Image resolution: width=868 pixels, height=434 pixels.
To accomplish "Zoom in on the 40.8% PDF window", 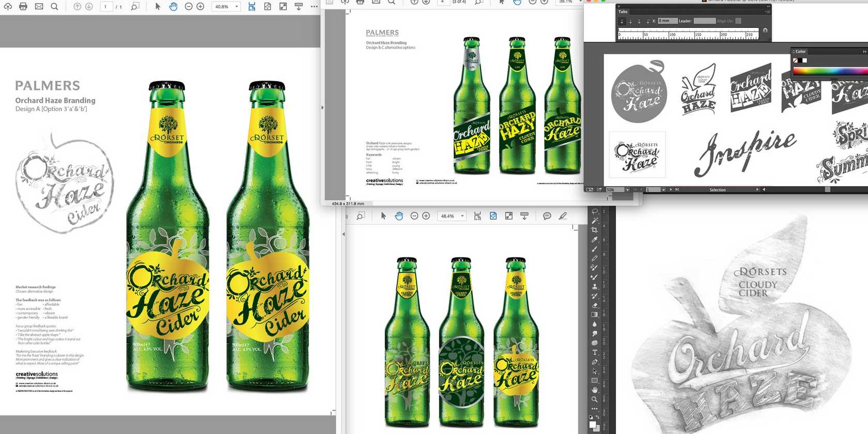I will 200,6.
